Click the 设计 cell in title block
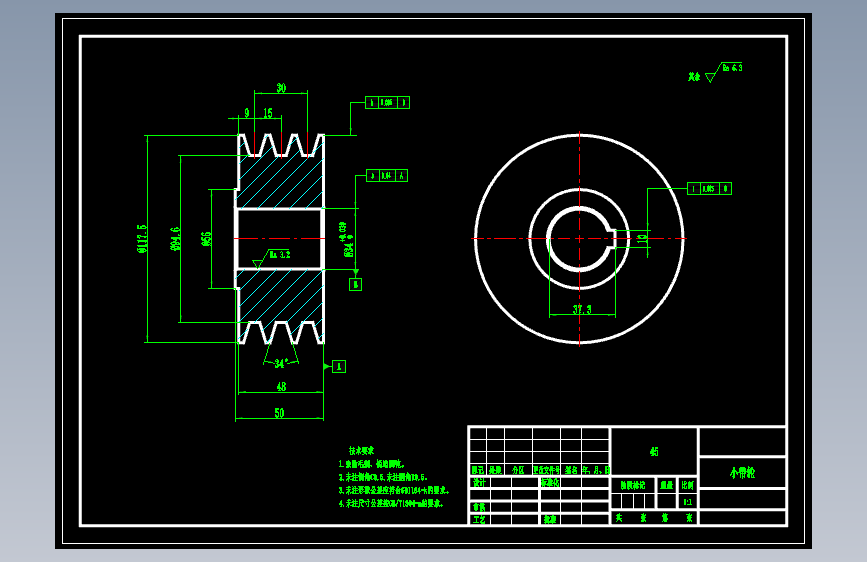 click(x=479, y=482)
